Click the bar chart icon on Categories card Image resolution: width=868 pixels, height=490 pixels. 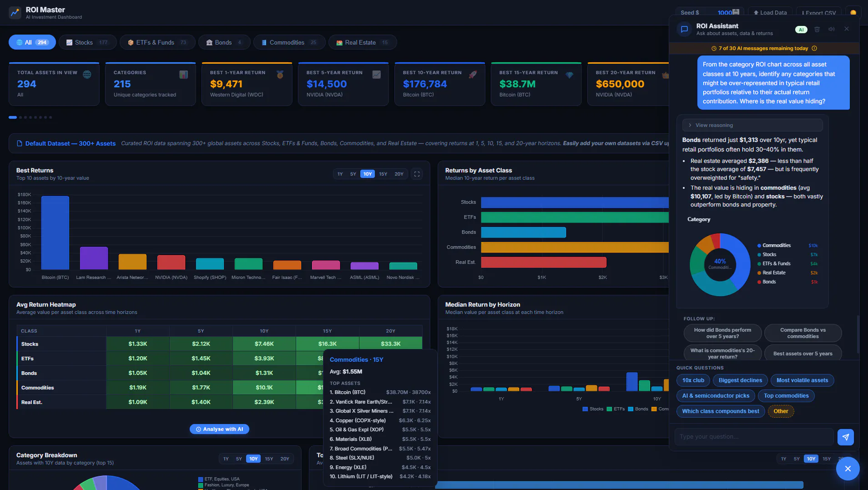pos(184,75)
